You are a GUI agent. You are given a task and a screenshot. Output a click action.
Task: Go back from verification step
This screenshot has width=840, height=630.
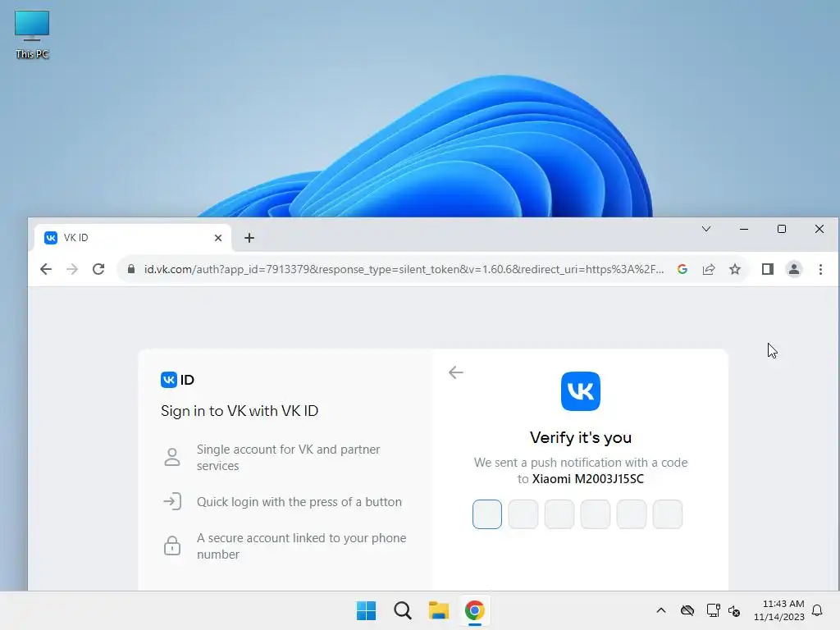tap(456, 372)
